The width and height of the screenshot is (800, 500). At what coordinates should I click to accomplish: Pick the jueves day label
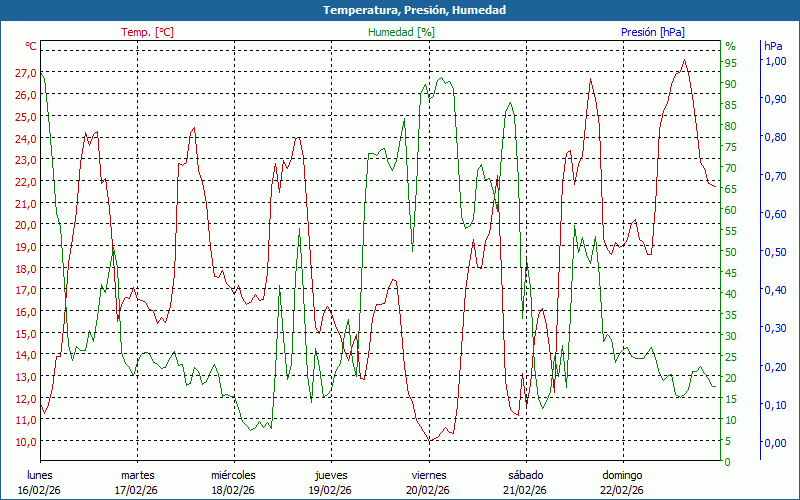point(331,475)
